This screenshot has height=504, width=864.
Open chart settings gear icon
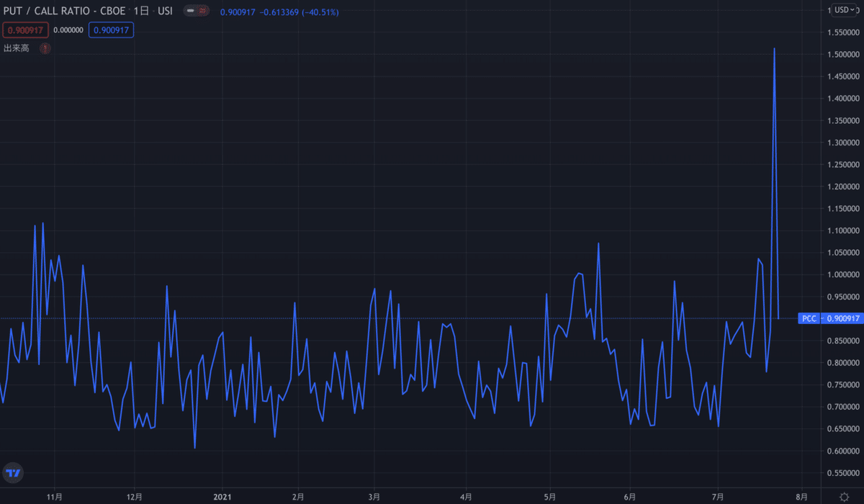(845, 497)
